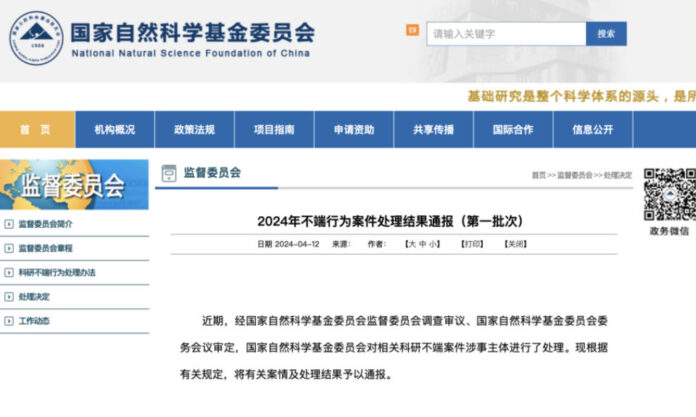Open the 政策法规 navigation menu
Screen dimensions: 696x417
194,129
